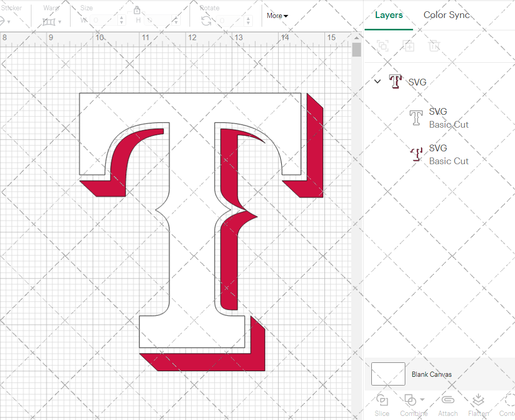Collapse the SVG group layer
This screenshot has width=515, height=420.
(x=377, y=81)
